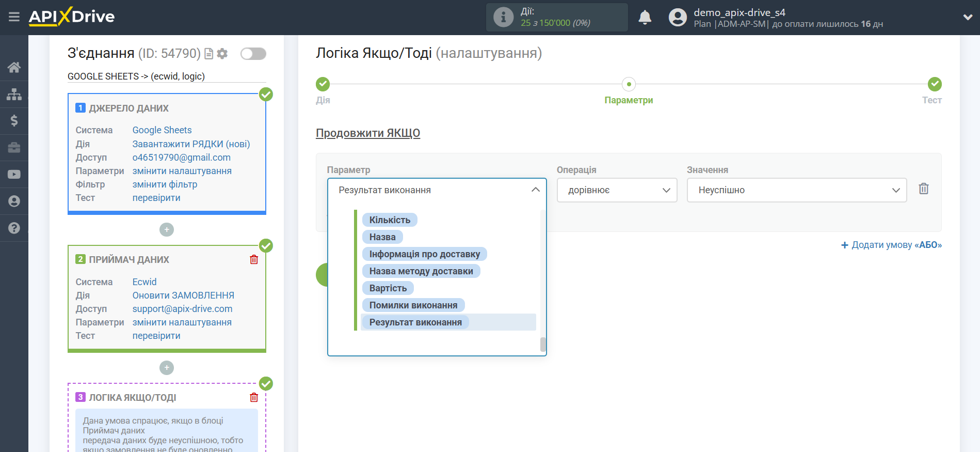Click змінити фільтр link
Screen dimensions: 980x452
(165, 184)
